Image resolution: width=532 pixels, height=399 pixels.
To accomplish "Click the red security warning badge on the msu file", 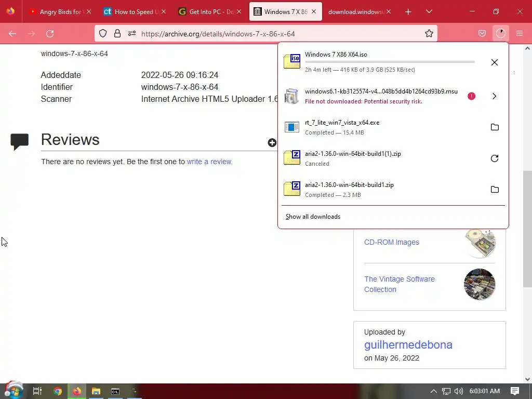I will (471, 96).
